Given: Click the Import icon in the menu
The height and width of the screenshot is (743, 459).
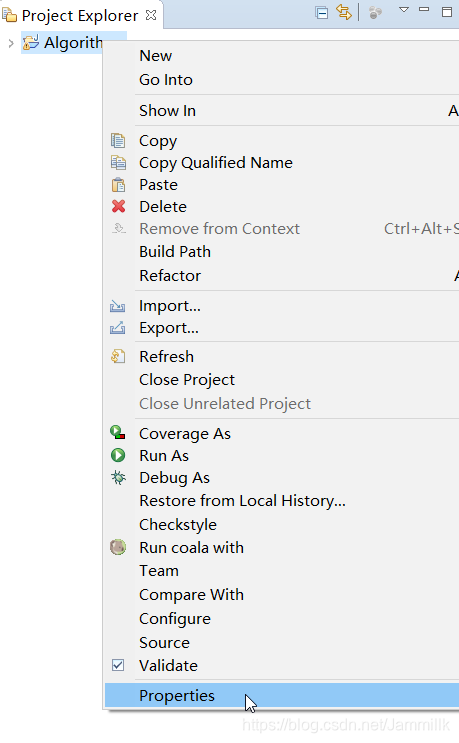Looking at the screenshot, I should pyautogui.click(x=117, y=306).
